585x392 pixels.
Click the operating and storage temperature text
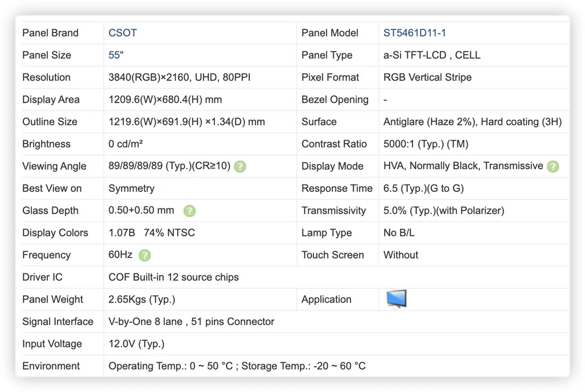[237, 366]
